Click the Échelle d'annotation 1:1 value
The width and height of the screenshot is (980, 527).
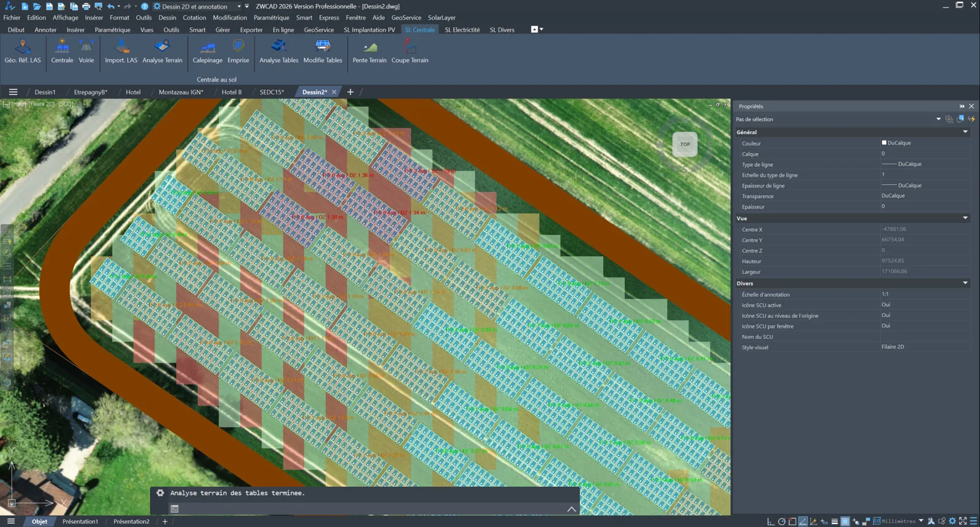885,294
